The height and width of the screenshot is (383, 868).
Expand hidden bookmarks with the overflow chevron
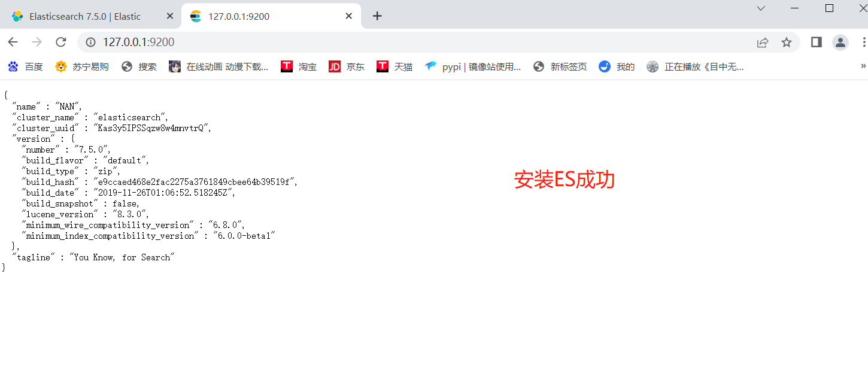(862, 66)
